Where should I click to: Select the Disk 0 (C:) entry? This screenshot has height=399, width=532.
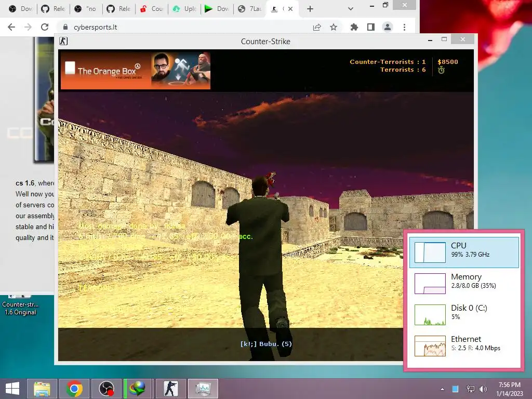coord(464,314)
